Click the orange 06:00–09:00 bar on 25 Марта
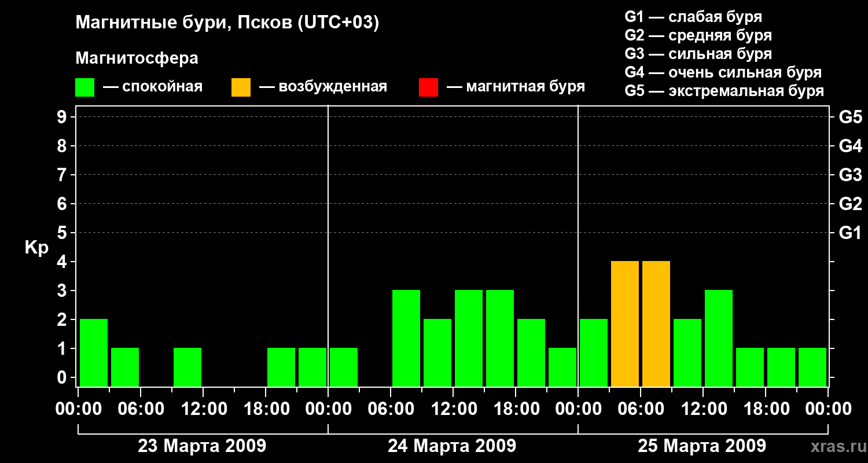The width and height of the screenshot is (868, 463). [656, 324]
